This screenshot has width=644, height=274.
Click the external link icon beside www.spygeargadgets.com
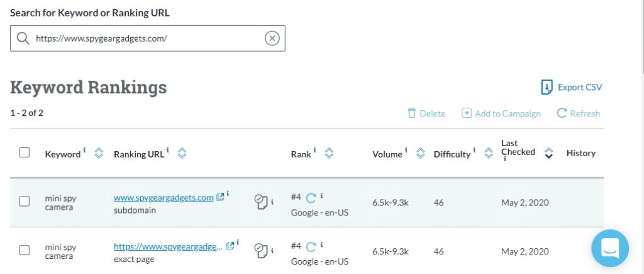pos(220,197)
